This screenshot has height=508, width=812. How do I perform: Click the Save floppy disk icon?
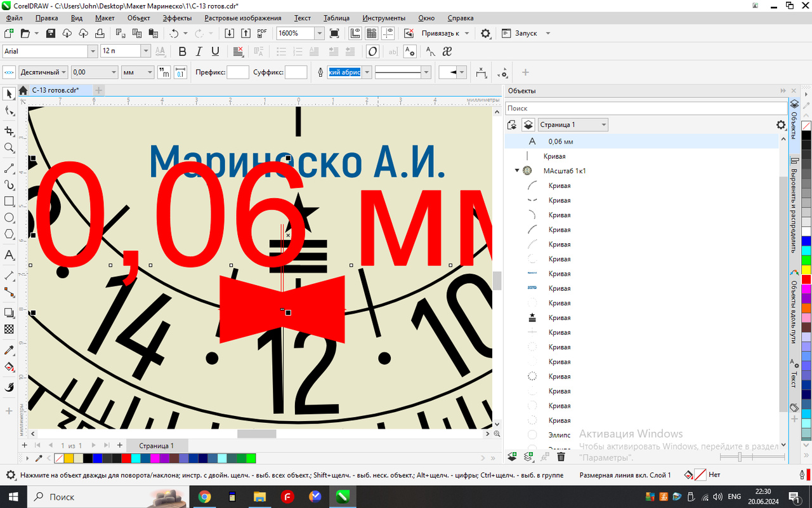[51, 34]
